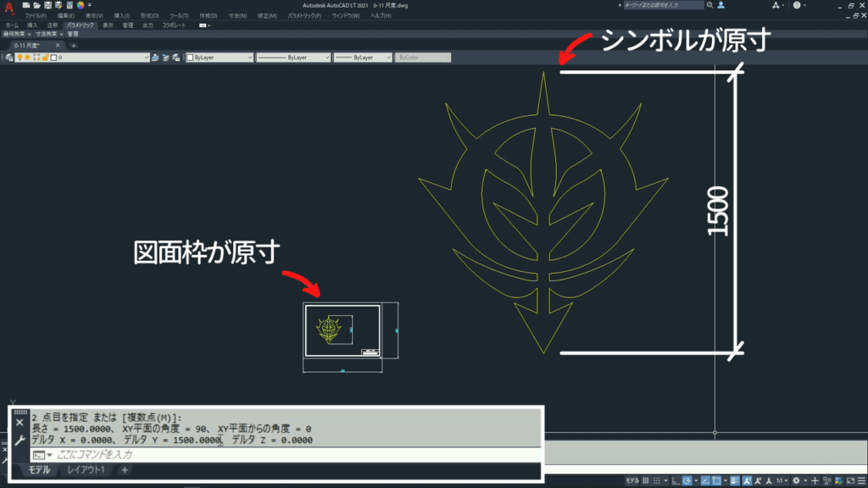Image resolution: width=868 pixels, height=488 pixels.
Task: Open the ByColor plot style dropdown
Action: point(423,58)
